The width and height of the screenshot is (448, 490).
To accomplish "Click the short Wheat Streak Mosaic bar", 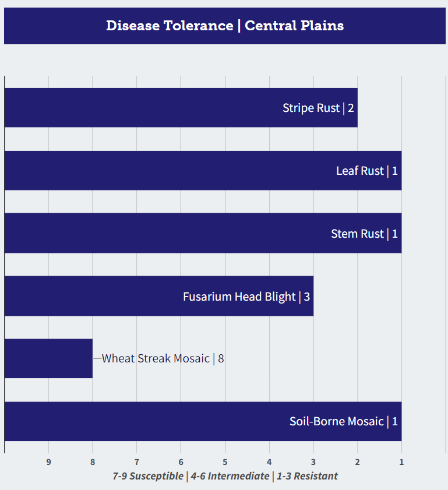I will pos(48,358).
